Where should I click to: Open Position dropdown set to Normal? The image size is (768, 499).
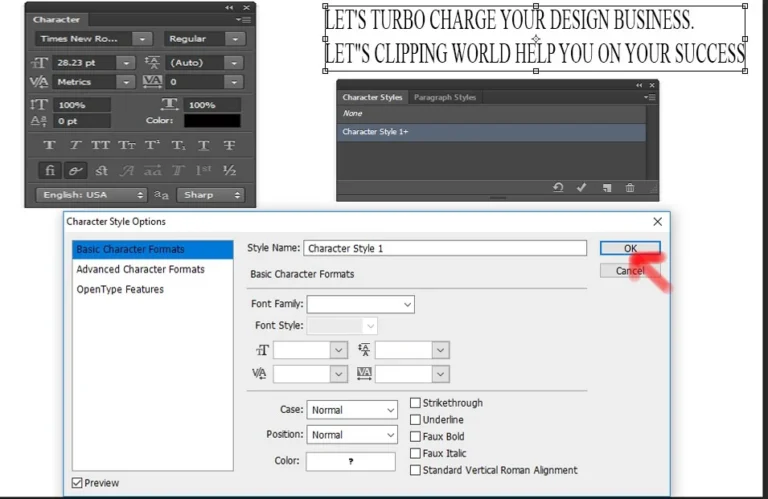click(x=352, y=435)
